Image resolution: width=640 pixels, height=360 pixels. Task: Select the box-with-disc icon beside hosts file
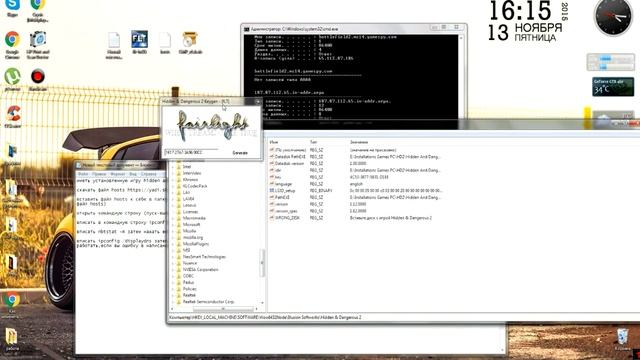tap(190, 42)
